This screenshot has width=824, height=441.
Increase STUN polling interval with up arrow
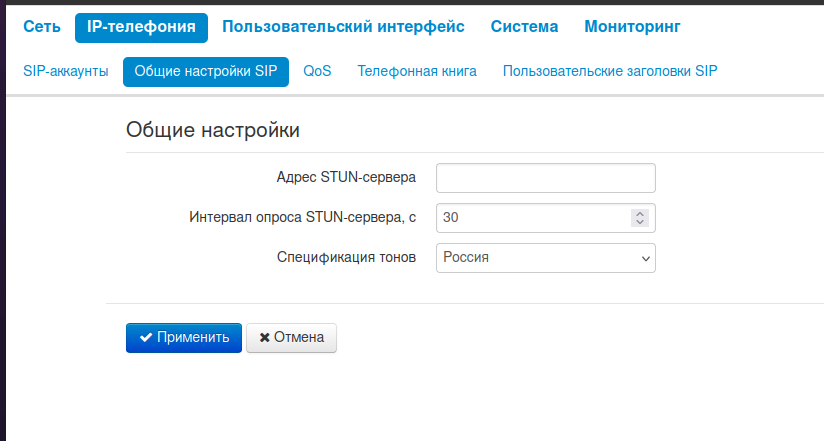point(640,213)
